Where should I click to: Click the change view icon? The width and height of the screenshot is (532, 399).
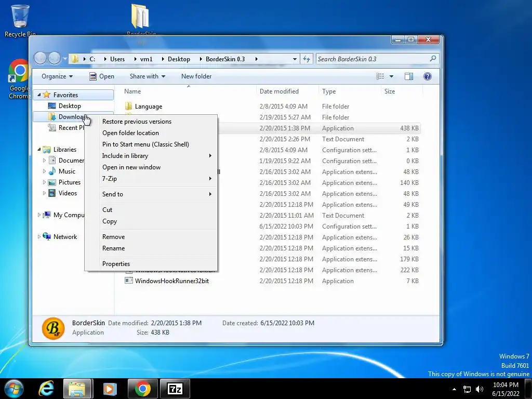pyautogui.click(x=380, y=76)
